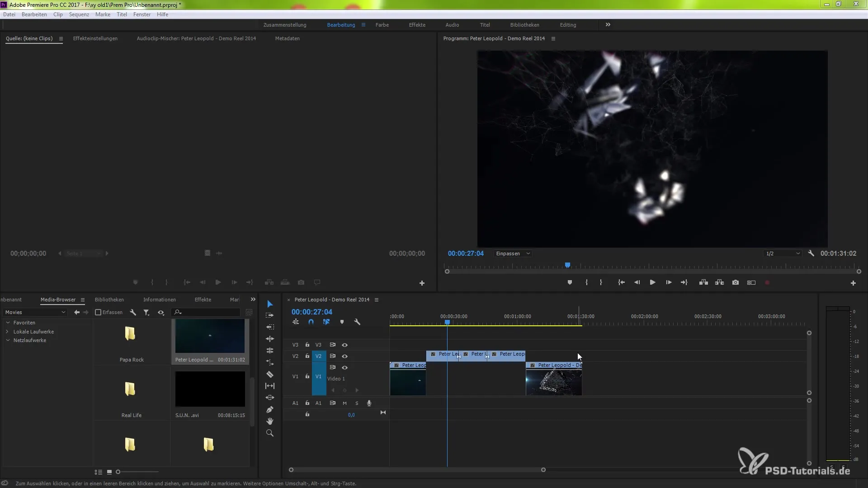Add marker in program monitor
The width and height of the screenshot is (868, 488).
coord(570,282)
